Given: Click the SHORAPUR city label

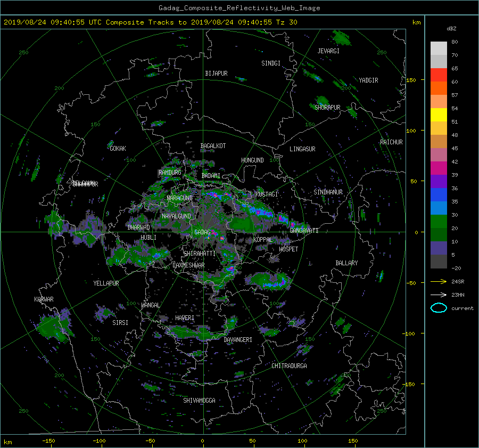Looking at the screenshot, I should tap(327, 107).
